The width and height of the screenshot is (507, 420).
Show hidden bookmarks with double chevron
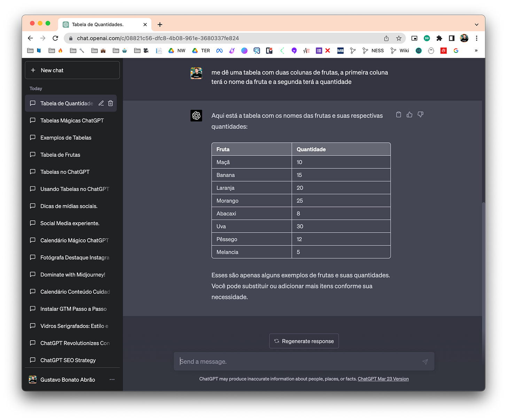point(476,50)
